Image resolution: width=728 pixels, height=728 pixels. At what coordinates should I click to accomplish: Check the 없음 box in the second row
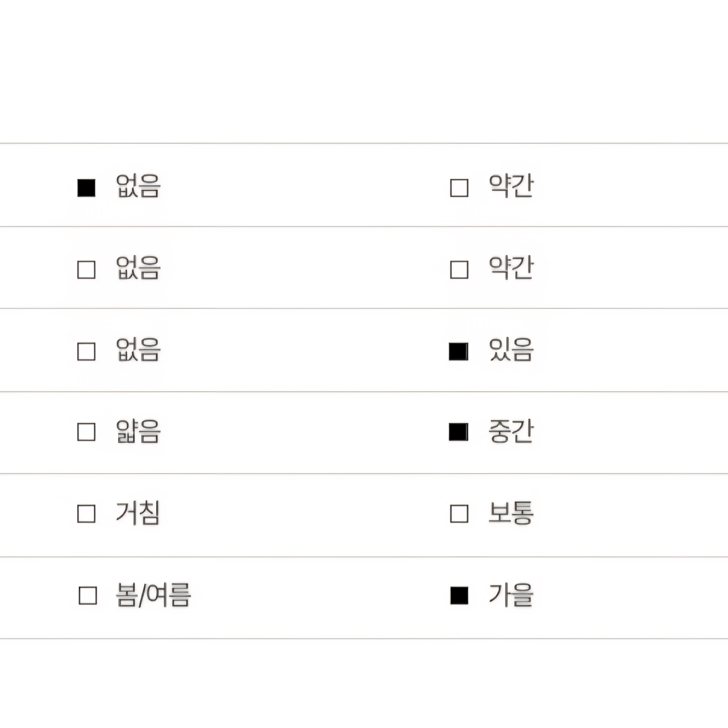(86, 269)
